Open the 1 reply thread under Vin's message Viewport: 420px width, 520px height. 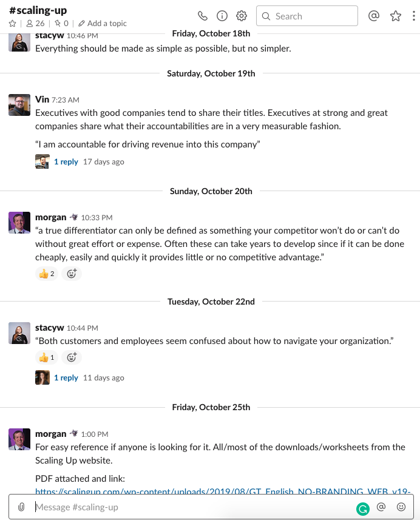click(66, 162)
